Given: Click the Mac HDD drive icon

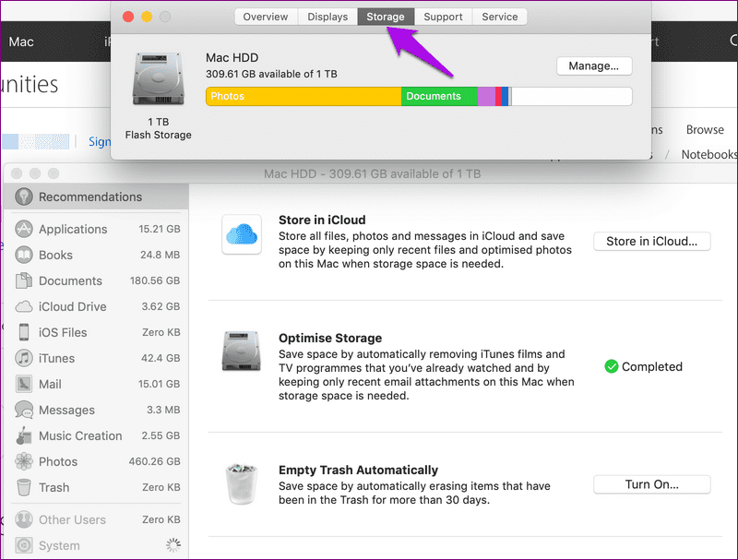Looking at the screenshot, I should (158, 78).
